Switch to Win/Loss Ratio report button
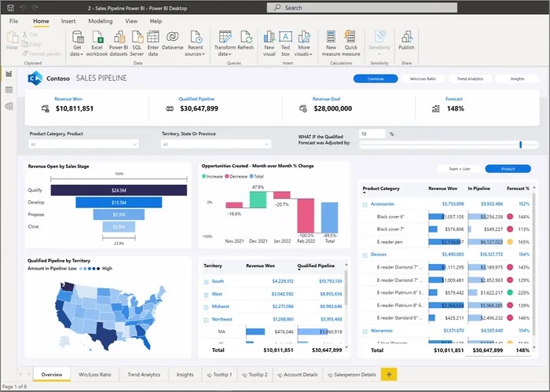The height and width of the screenshot is (392, 550). [x=423, y=79]
